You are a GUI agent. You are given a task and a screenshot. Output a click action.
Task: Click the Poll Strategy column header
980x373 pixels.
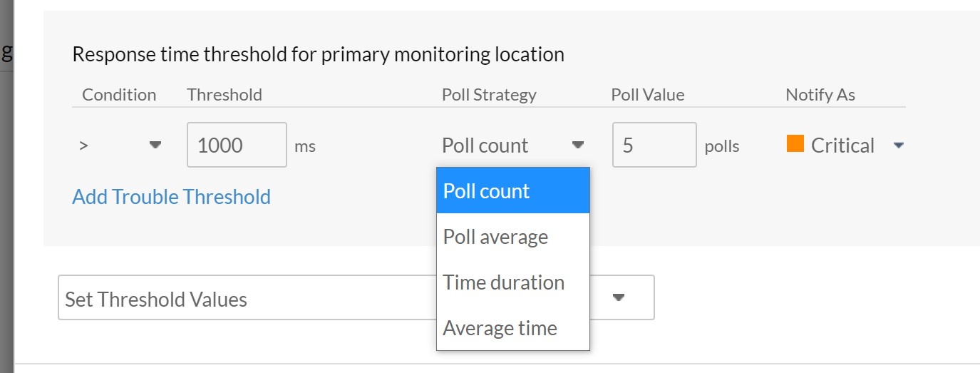[x=489, y=95]
